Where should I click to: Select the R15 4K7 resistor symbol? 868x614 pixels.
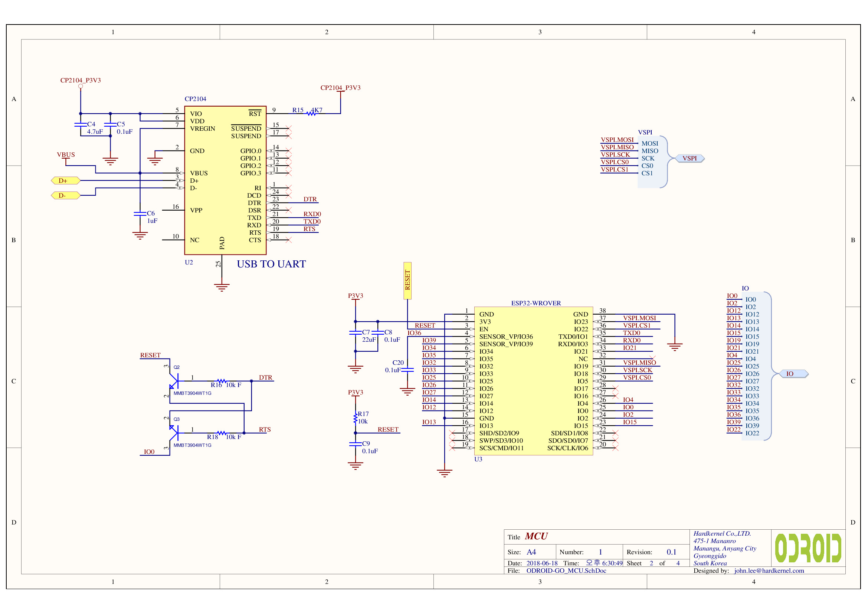click(x=311, y=113)
